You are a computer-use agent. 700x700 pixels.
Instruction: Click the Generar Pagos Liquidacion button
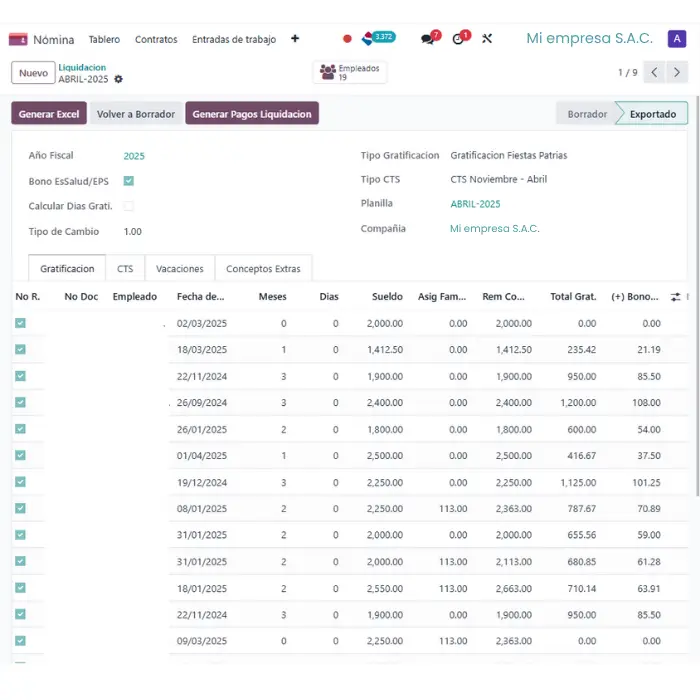coord(252,114)
